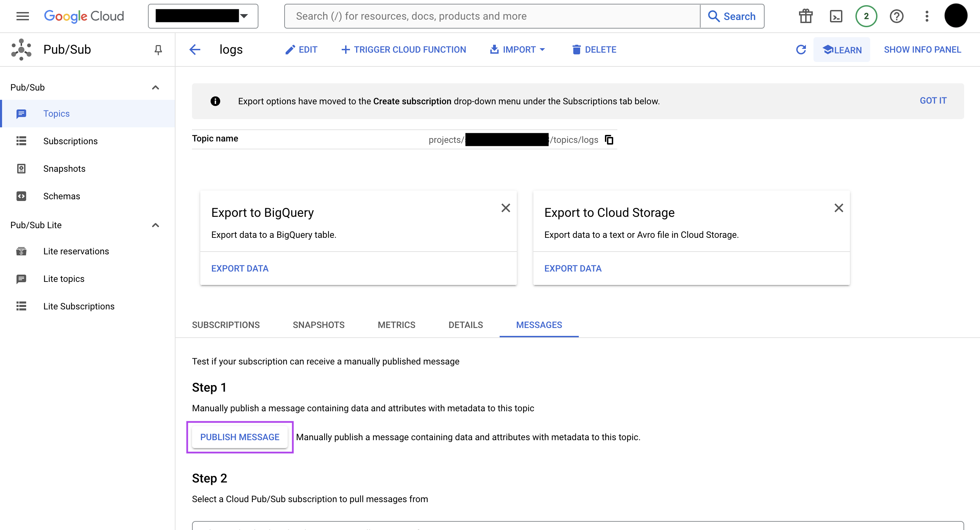980x530 pixels.
Task: Pin the Pub/Sub product
Action: (x=158, y=50)
